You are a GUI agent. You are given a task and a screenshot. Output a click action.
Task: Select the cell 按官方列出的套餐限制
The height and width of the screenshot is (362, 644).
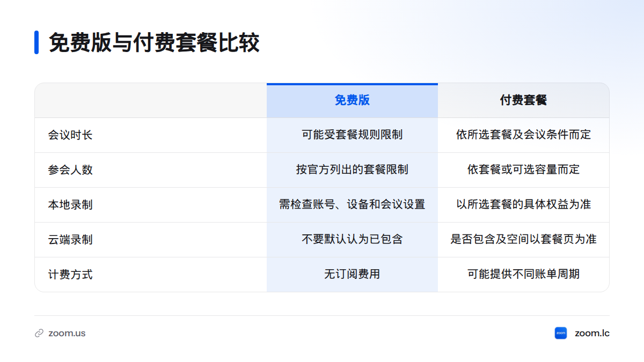pyautogui.click(x=352, y=170)
